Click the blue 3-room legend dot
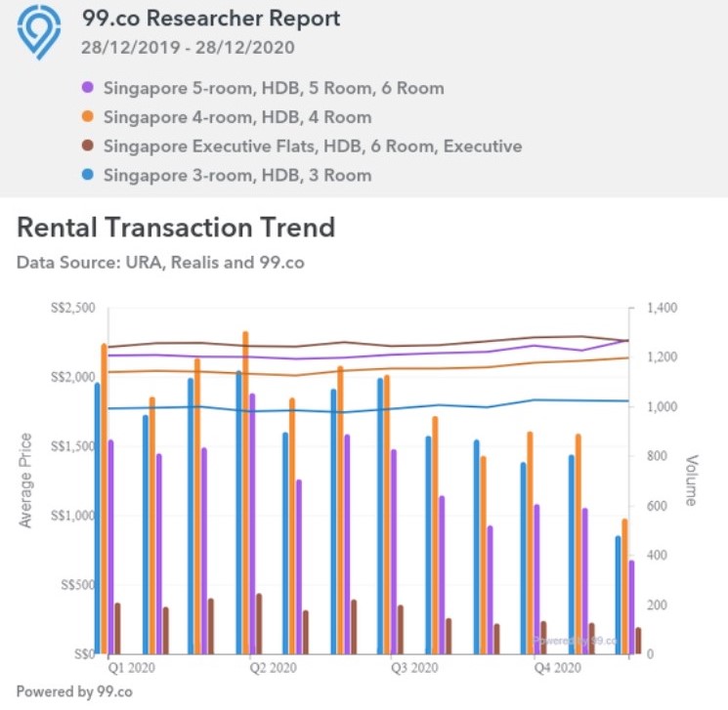Screen dimensions: 728x710 pyautogui.click(x=87, y=176)
